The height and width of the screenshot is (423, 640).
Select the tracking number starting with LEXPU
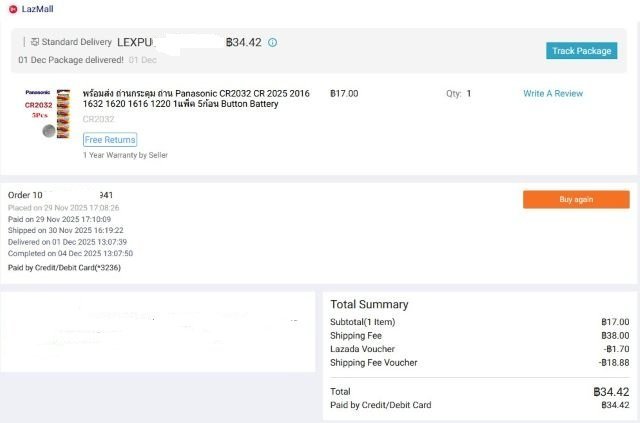click(x=140, y=43)
